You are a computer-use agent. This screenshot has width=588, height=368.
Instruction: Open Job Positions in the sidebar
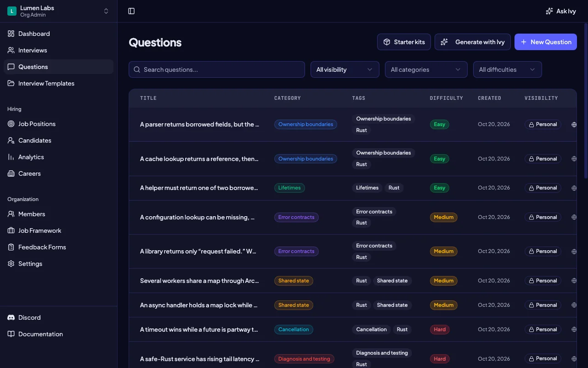point(58,124)
